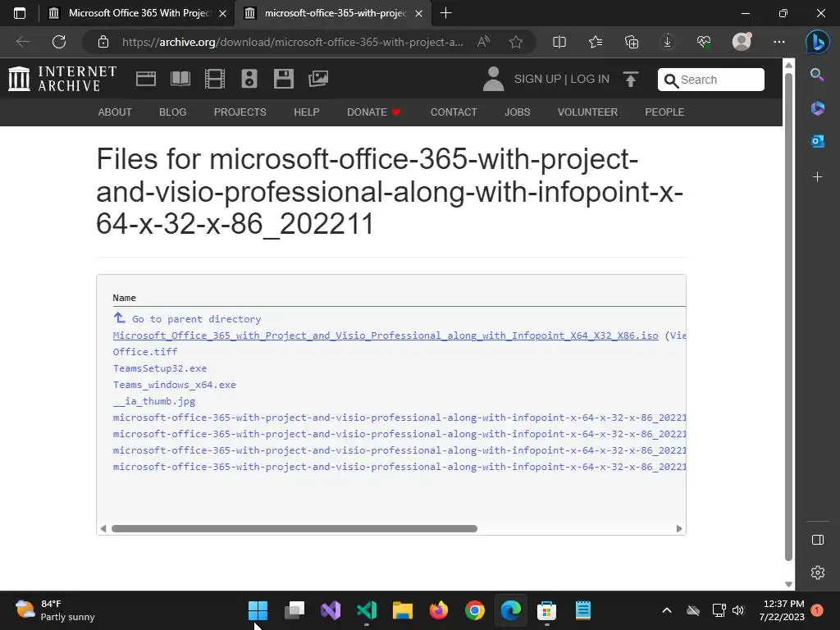Open the Bing Chat sidebar icon
This screenshot has width=840, height=630.
click(x=818, y=42)
